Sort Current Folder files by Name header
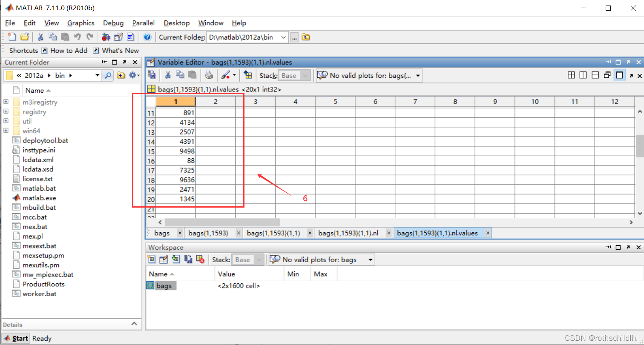 point(34,91)
